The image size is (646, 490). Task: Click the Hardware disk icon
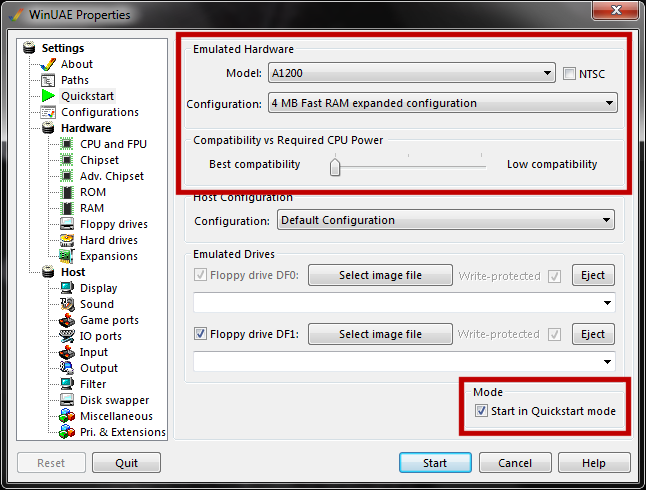(x=48, y=128)
